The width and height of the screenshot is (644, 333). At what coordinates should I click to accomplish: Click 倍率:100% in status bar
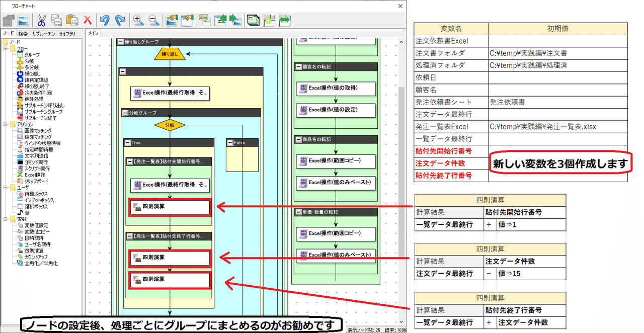click(x=396, y=330)
